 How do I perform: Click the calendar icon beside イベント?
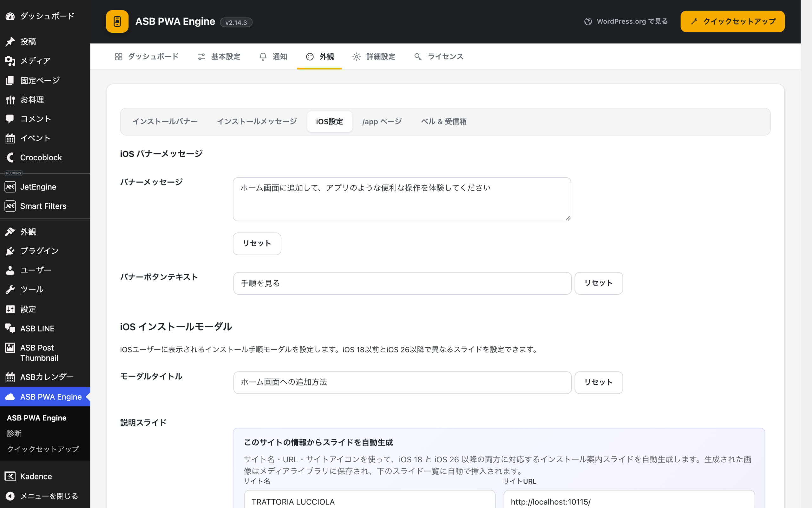click(10, 138)
